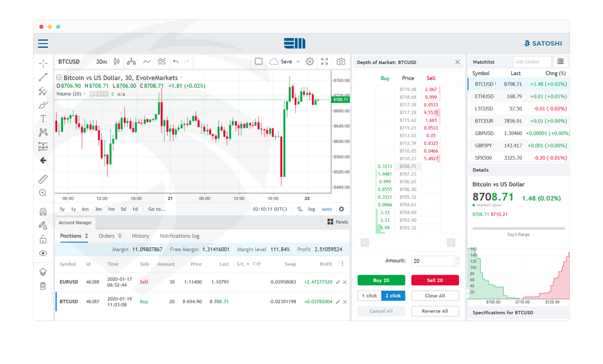Screen dimensions: 603x364
Task: Close the BTCUSD position X icon
Action: [345, 302]
